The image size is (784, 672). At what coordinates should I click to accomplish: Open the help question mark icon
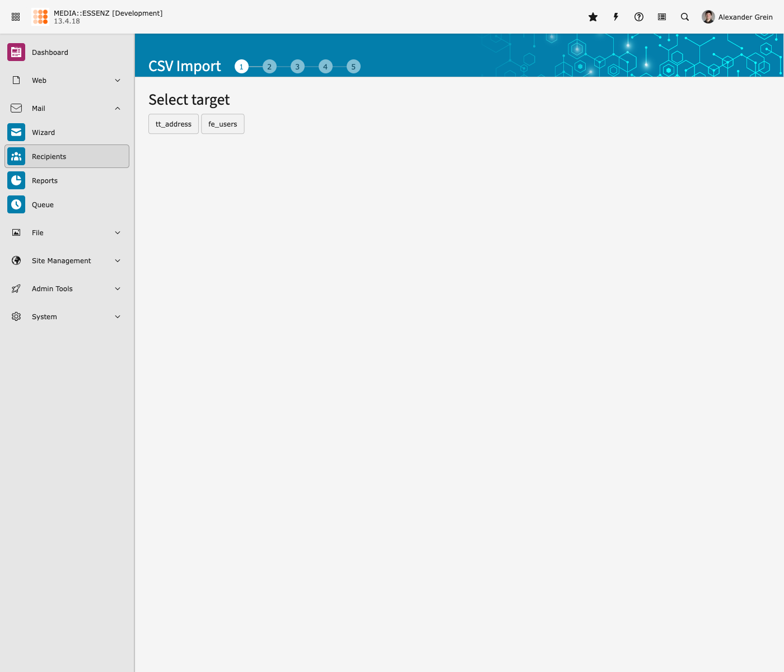pos(639,17)
